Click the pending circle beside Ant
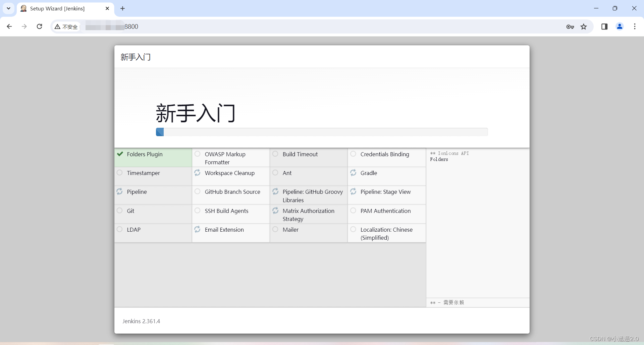 275,173
